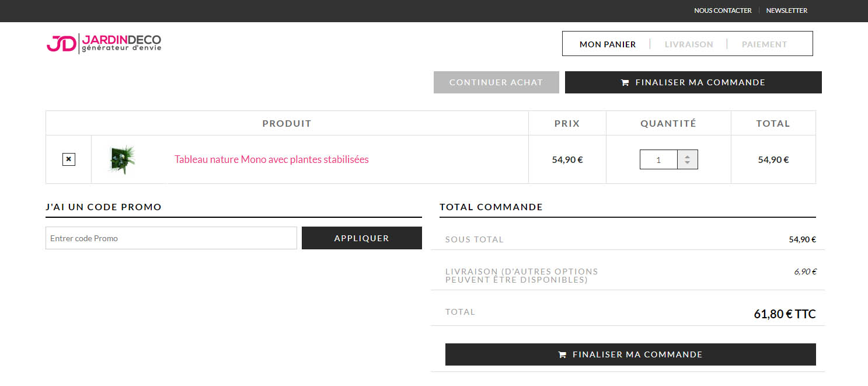The width and height of the screenshot is (868, 386).
Task: Click the sous total 54,90 € value
Action: click(802, 239)
